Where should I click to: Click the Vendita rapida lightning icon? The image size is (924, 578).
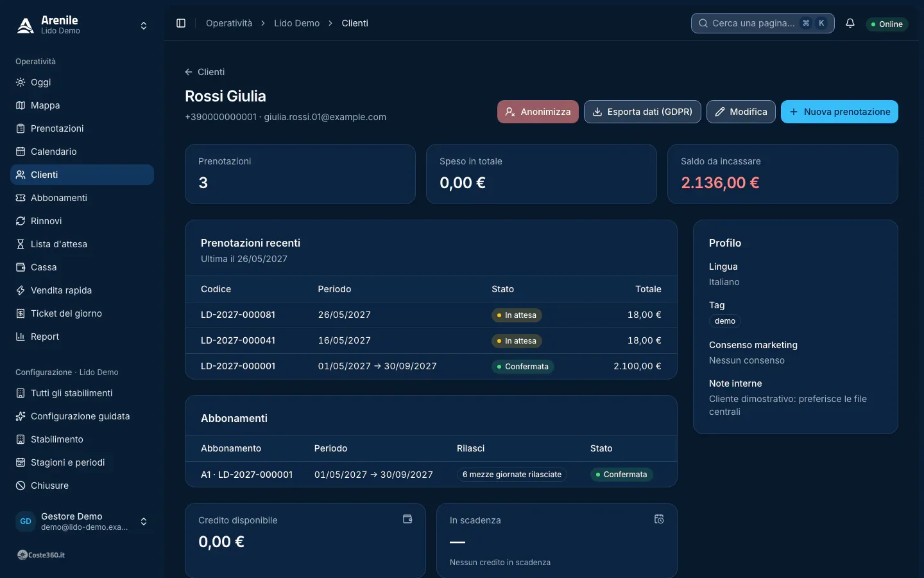click(x=21, y=290)
